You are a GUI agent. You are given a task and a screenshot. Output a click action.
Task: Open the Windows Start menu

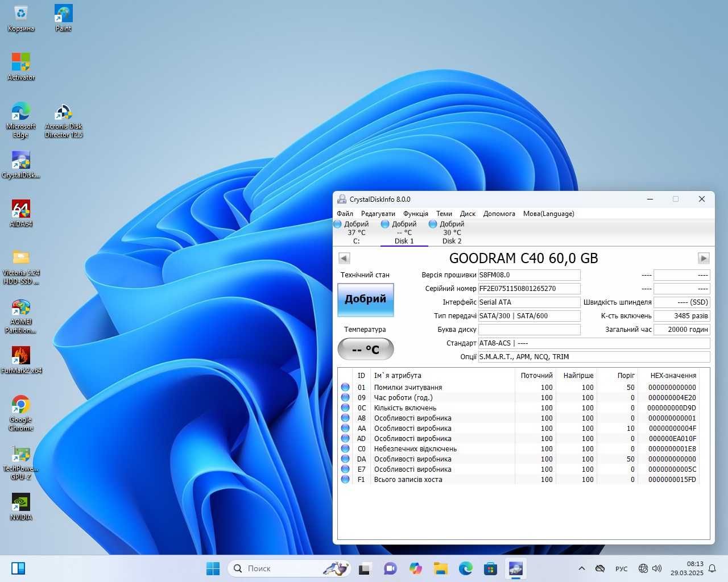(213, 568)
